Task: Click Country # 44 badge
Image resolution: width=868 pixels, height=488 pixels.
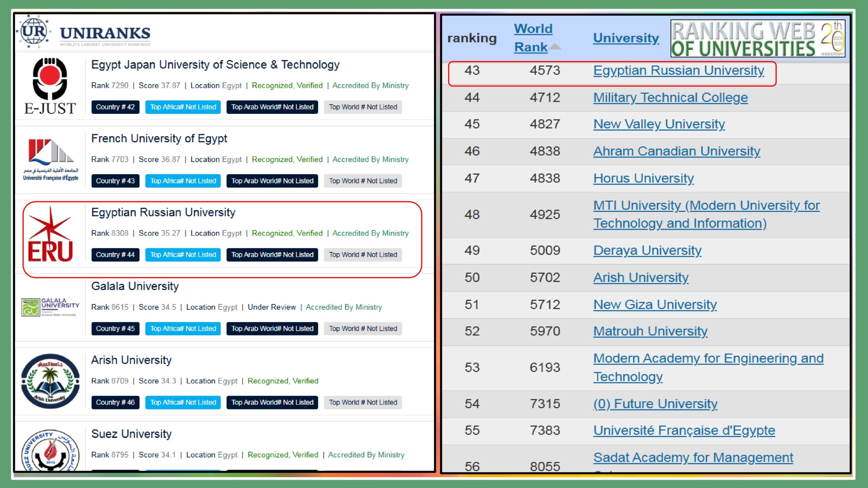Action: coord(115,255)
